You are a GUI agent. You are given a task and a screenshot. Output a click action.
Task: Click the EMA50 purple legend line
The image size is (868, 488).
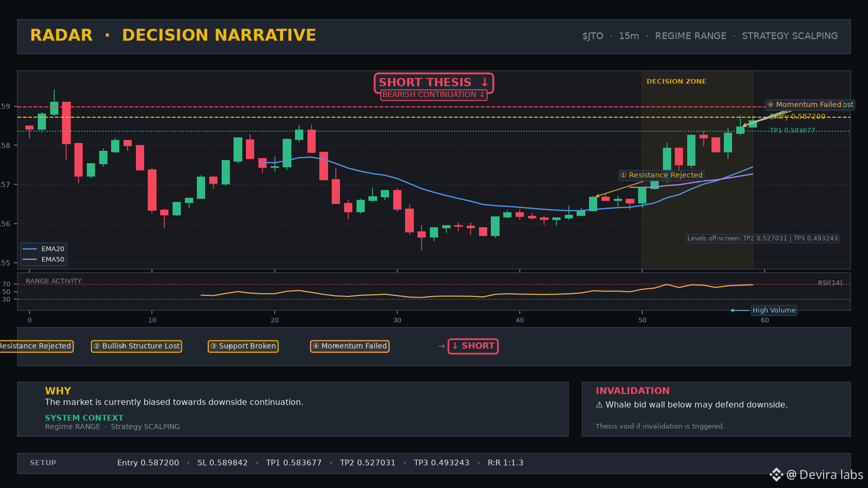click(x=30, y=260)
